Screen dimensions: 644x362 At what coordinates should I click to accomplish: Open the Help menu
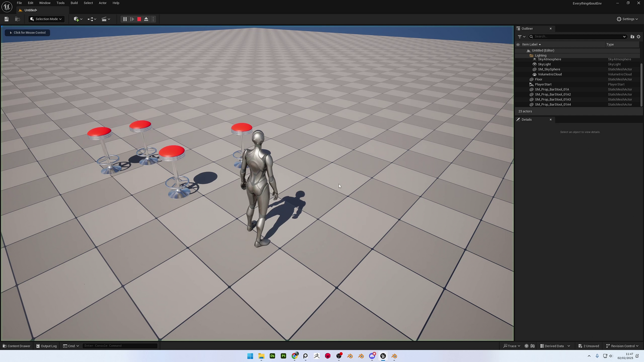click(116, 3)
